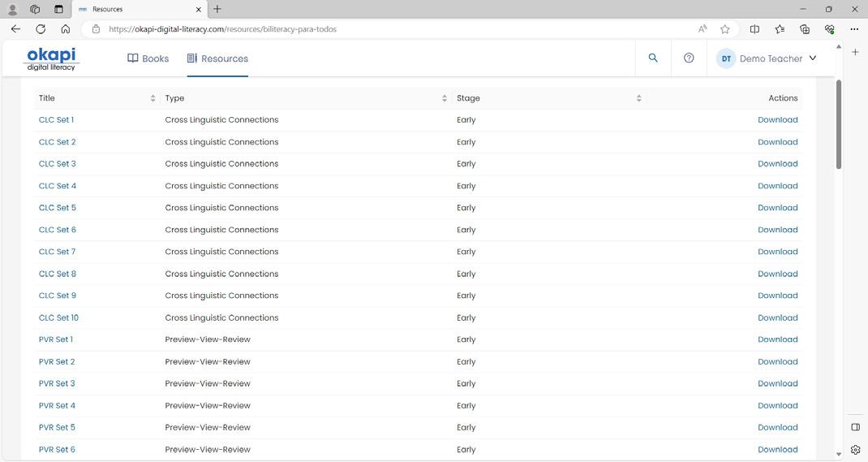Image resolution: width=868 pixels, height=462 pixels.
Task: Click the DT user avatar
Action: 726,58
